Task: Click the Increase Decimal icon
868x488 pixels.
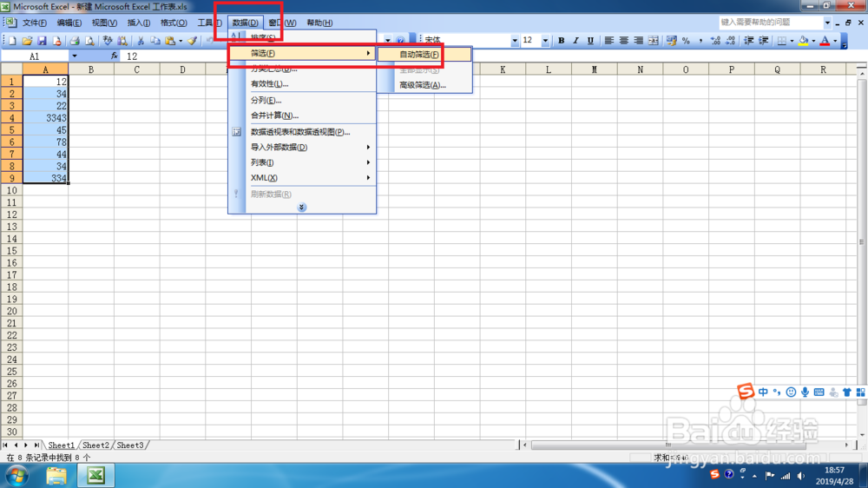Action: click(x=716, y=41)
